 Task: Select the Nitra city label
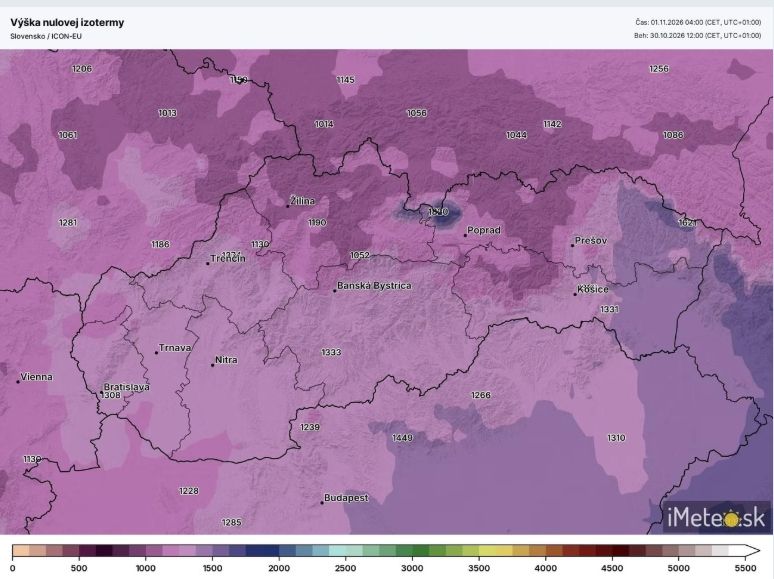coord(226,360)
